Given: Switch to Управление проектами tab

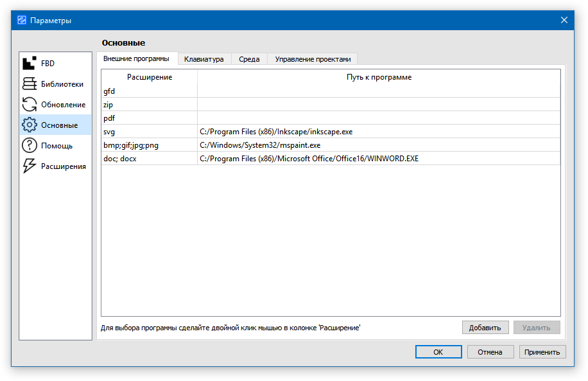Looking at the screenshot, I should pyautogui.click(x=313, y=59).
